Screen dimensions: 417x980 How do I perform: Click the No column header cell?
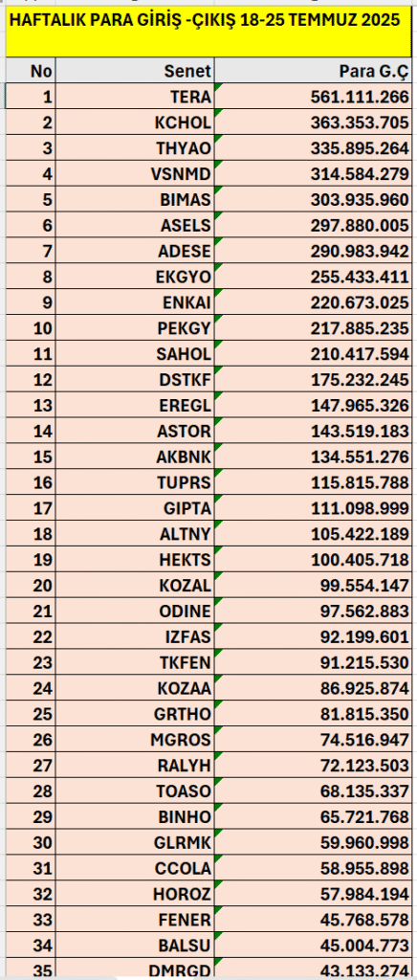[x=32, y=71]
